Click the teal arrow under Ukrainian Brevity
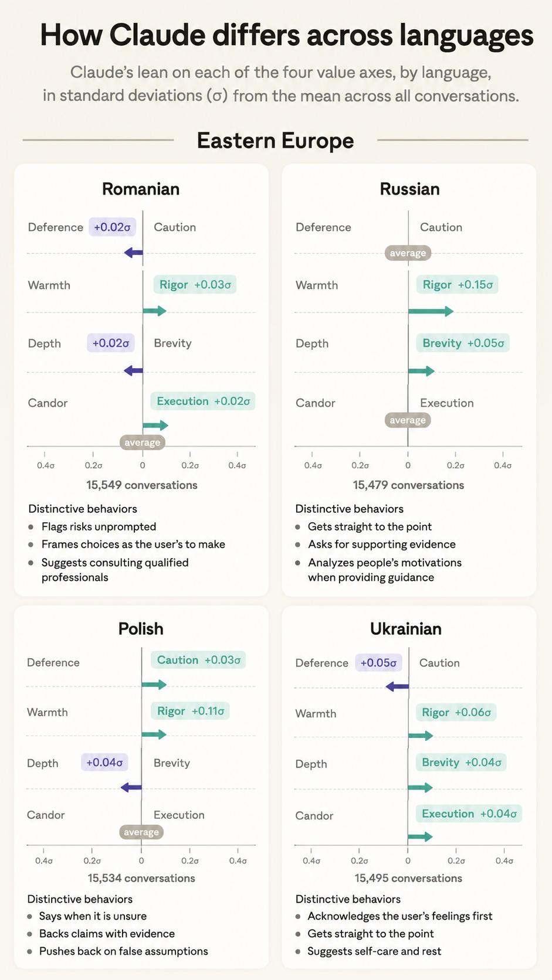Screen dimensions: 552x980 point(421,787)
